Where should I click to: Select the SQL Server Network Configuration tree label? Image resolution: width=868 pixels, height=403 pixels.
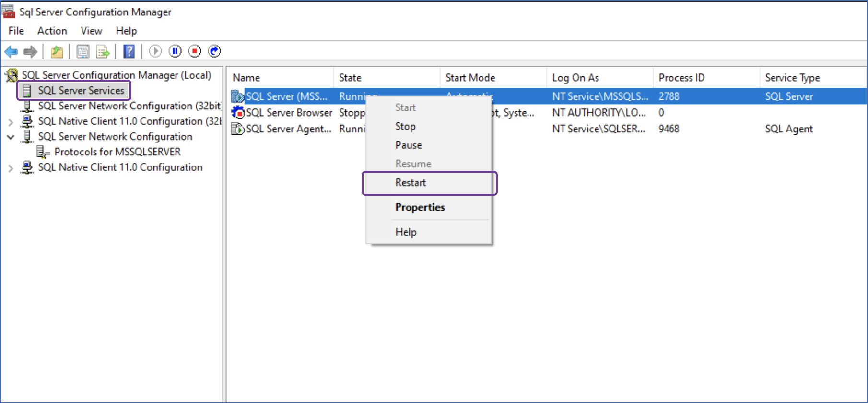[115, 137]
